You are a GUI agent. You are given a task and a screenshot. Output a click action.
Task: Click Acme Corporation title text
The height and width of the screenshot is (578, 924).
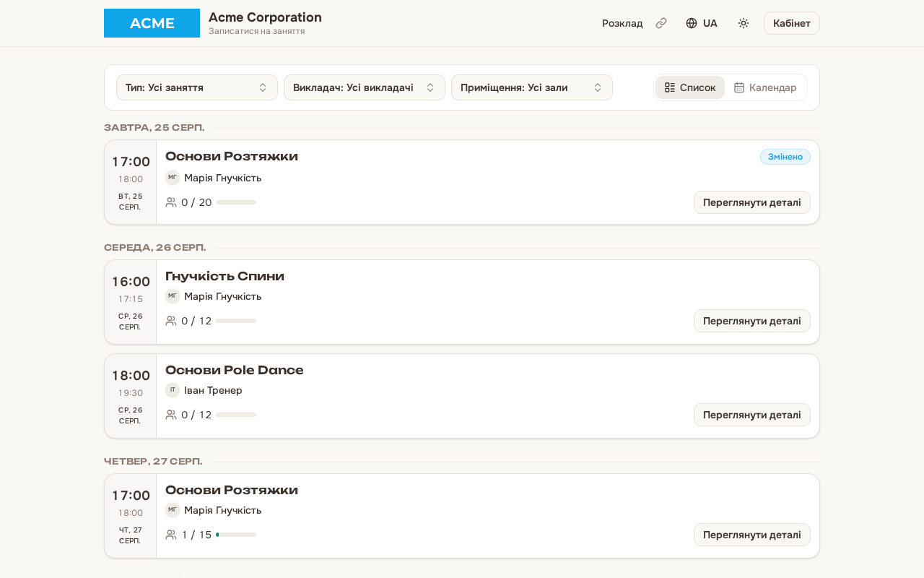click(265, 17)
